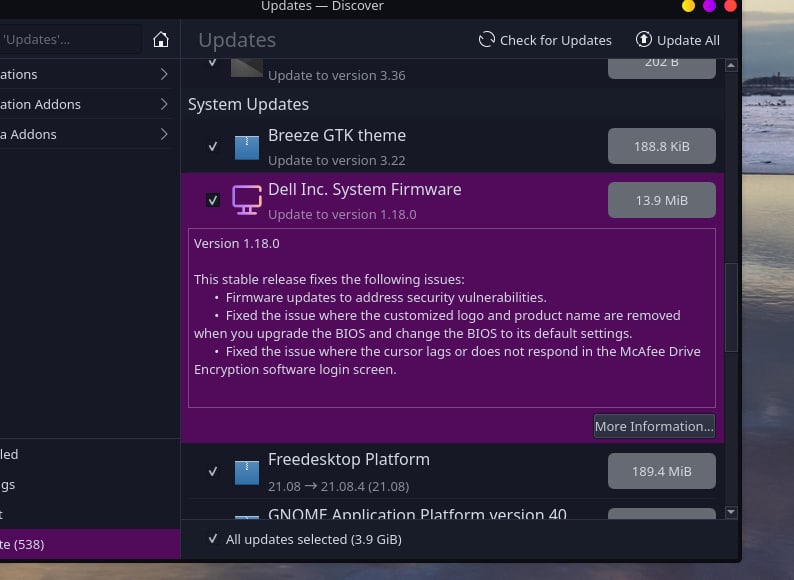Click the Check for Updates refresh icon
Image resolution: width=794 pixels, height=580 pixels.
[x=487, y=40]
